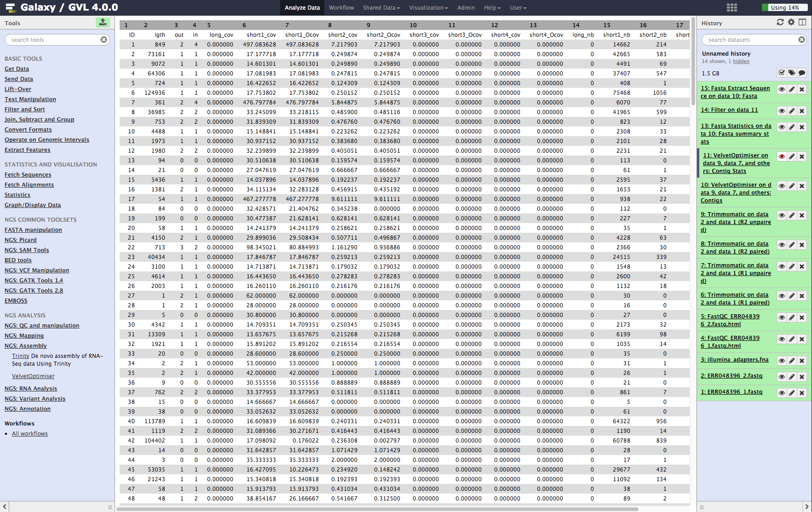Expand the Shared Data dropdown menu
The width and height of the screenshot is (812, 512).
(381, 7)
